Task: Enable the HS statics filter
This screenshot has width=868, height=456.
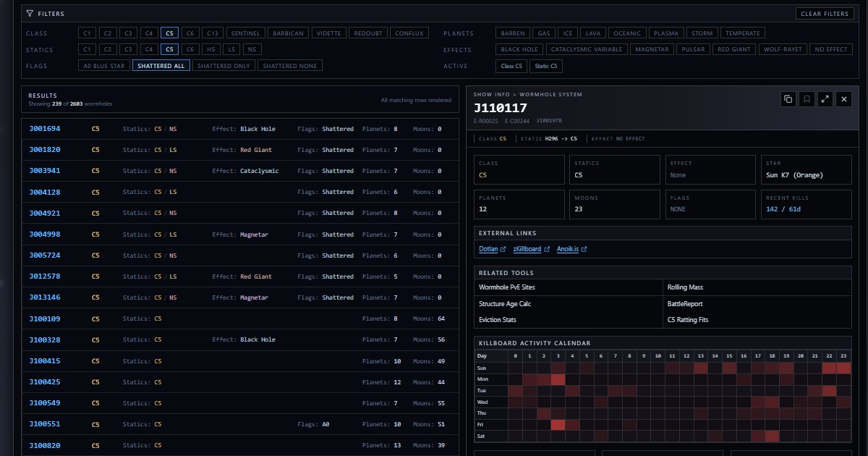Action: click(x=210, y=49)
